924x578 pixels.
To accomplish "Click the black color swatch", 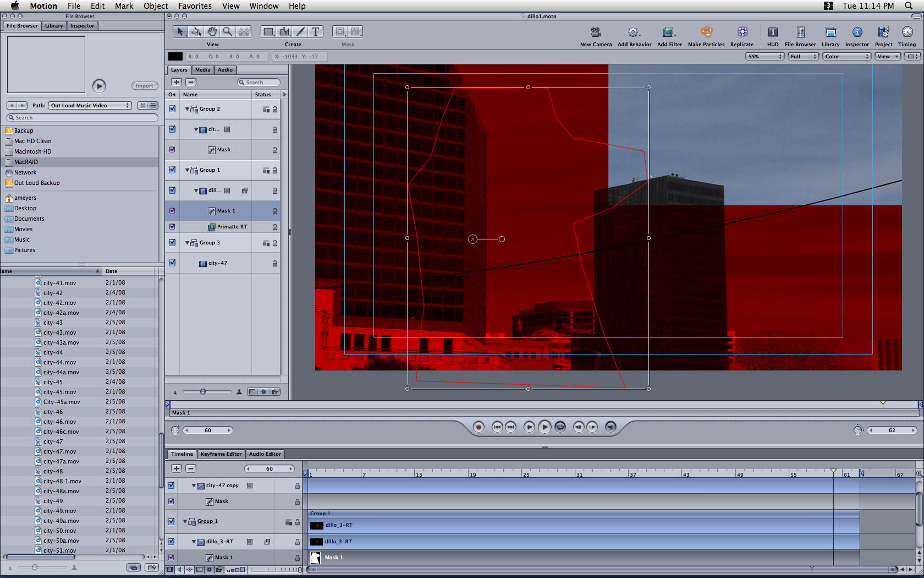I will point(175,57).
